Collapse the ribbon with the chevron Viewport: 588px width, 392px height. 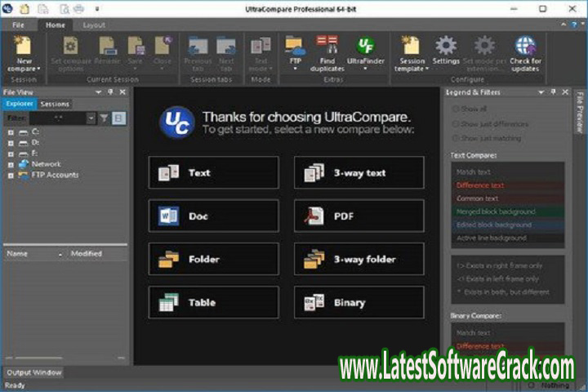click(x=563, y=24)
